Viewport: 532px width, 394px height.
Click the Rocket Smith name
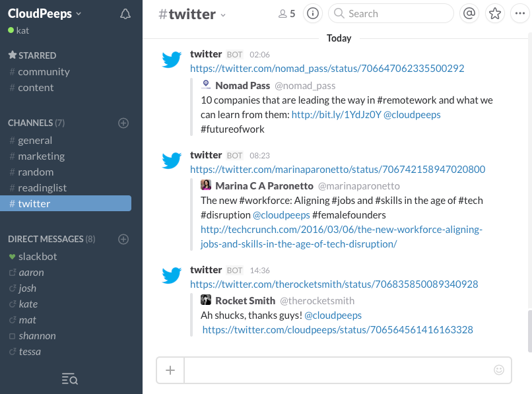246,301
